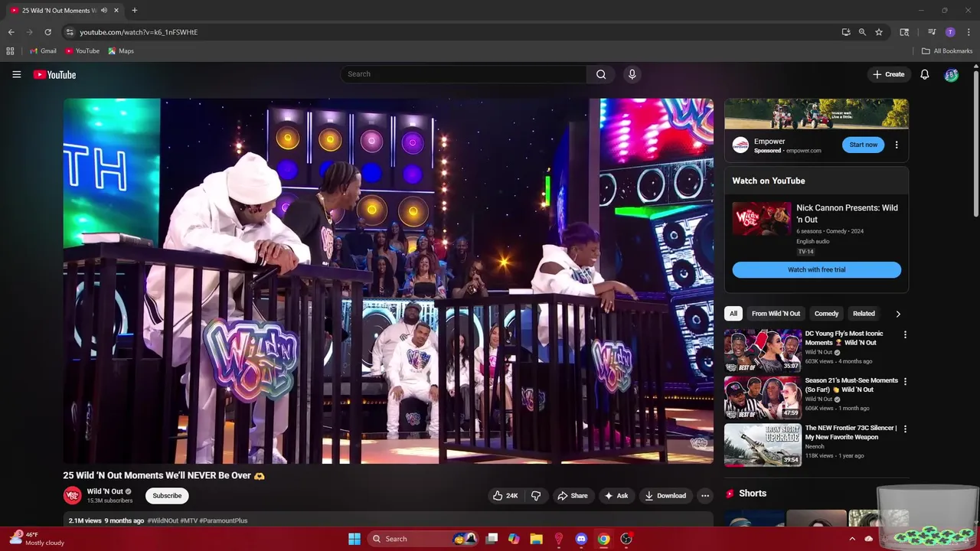980x551 pixels.
Task: Open Chrome zoom magnifier in address bar
Action: click(x=862, y=32)
